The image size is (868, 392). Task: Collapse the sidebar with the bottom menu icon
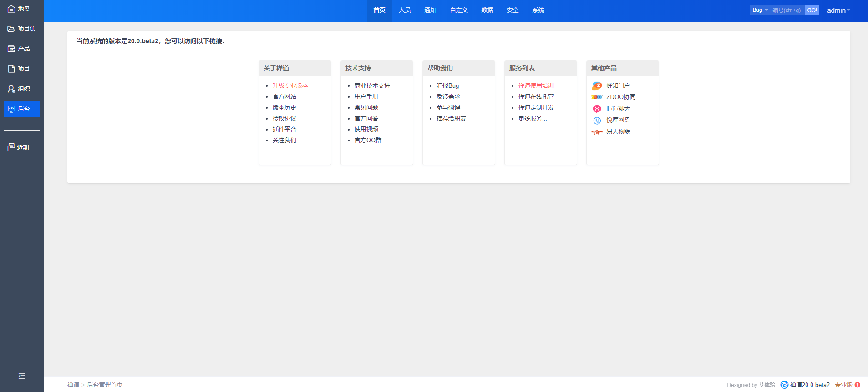tap(22, 376)
